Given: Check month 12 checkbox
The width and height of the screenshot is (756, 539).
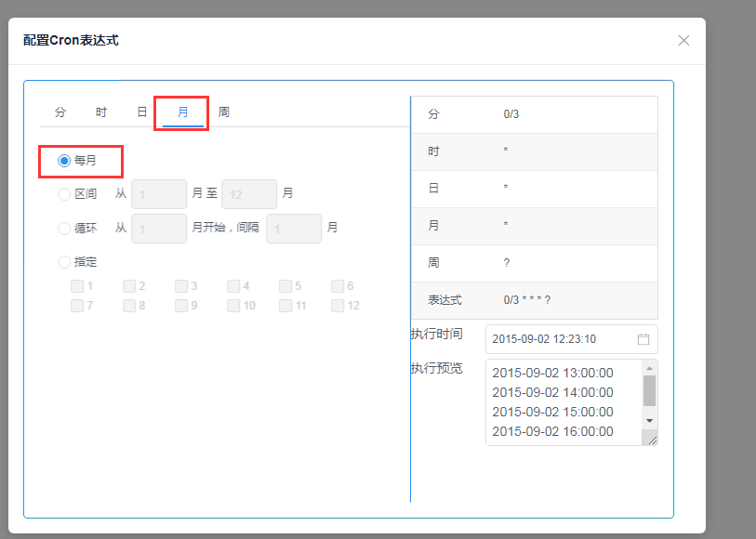Looking at the screenshot, I should click(338, 306).
